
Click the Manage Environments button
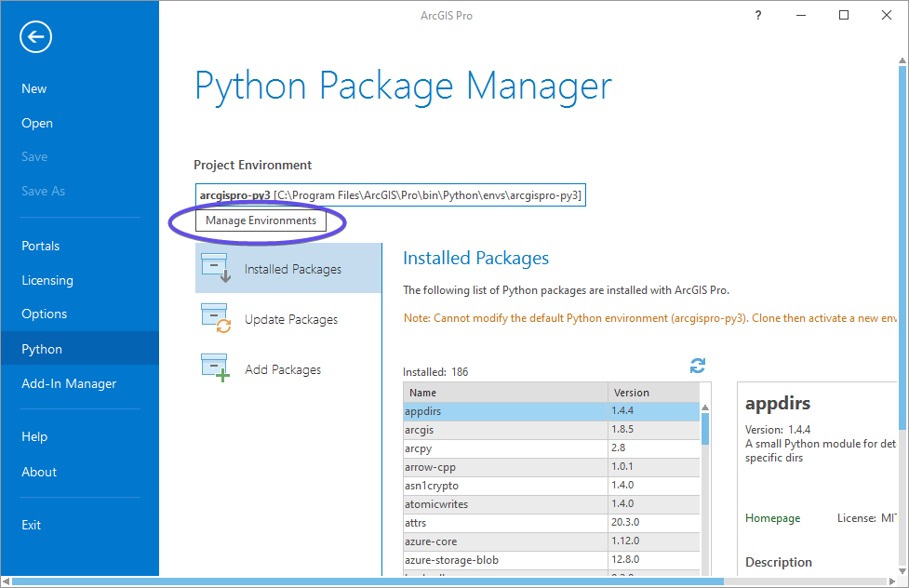click(261, 220)
